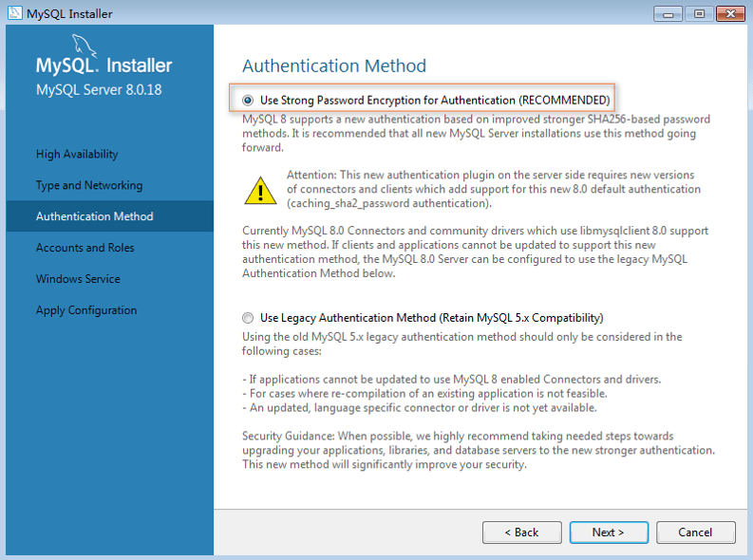Minimize the MySQL Installer window
753x560 pixels.
point(668,14)
